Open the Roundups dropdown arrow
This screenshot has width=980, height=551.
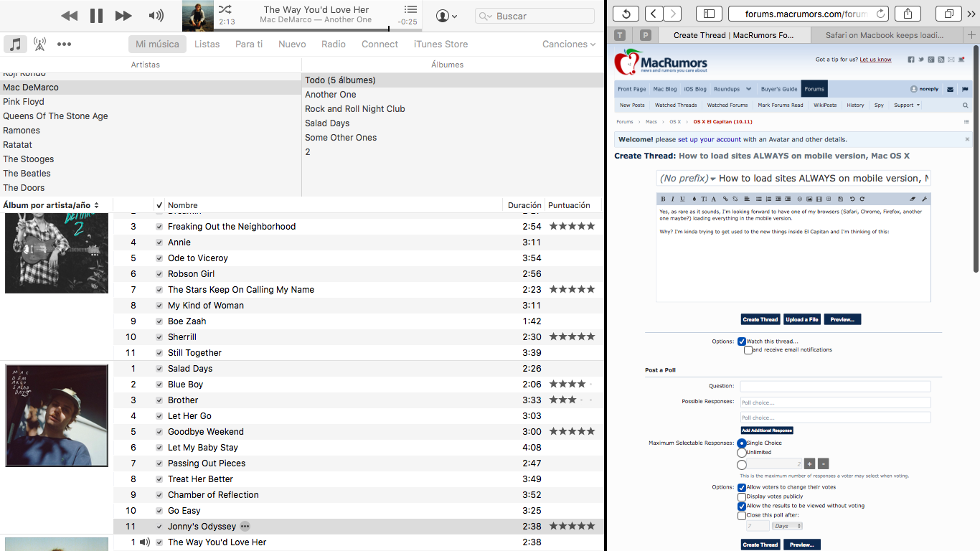pos(749,89)
